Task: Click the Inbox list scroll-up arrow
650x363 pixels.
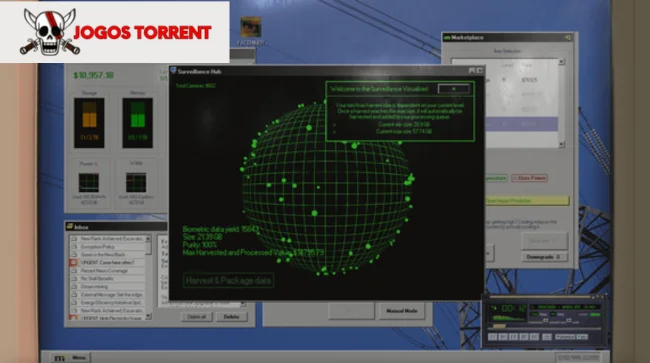Action: (148, 239)
